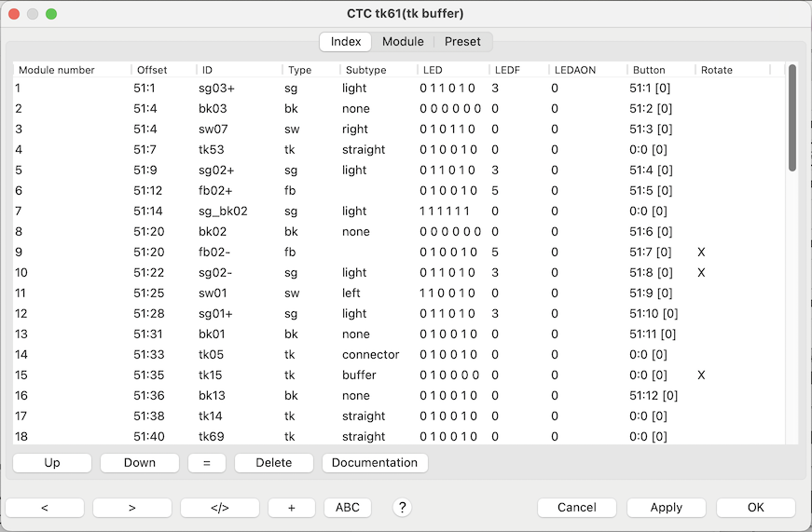This screenshot has width=812, height=532.
Task: Open the Documentation button
Action: click(375, 463)
